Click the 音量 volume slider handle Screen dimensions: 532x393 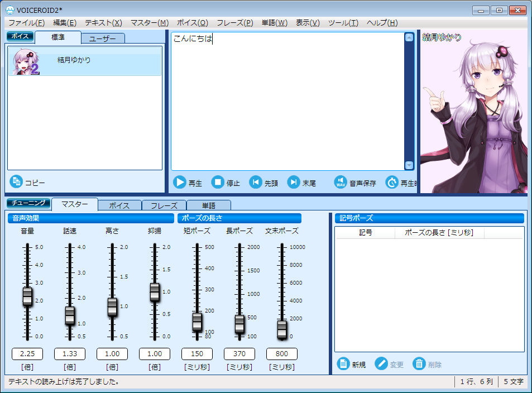pyautogui.click(x=27, y=296)
